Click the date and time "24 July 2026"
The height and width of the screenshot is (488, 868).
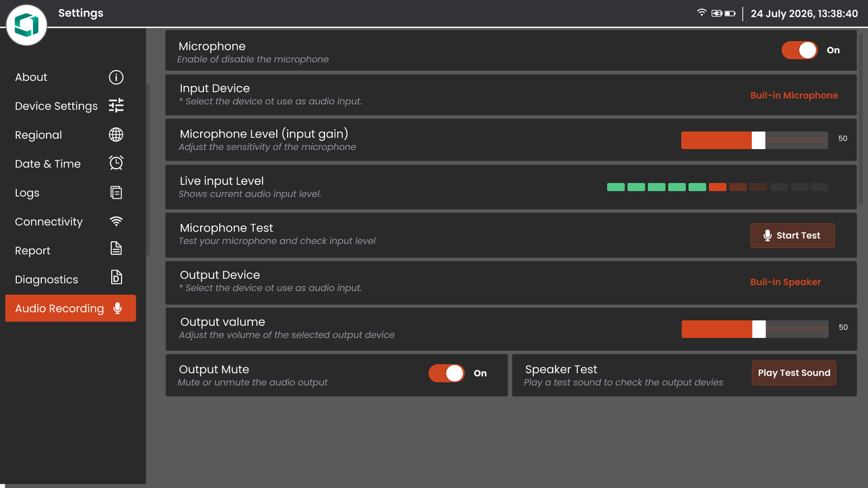click(805, 14)
